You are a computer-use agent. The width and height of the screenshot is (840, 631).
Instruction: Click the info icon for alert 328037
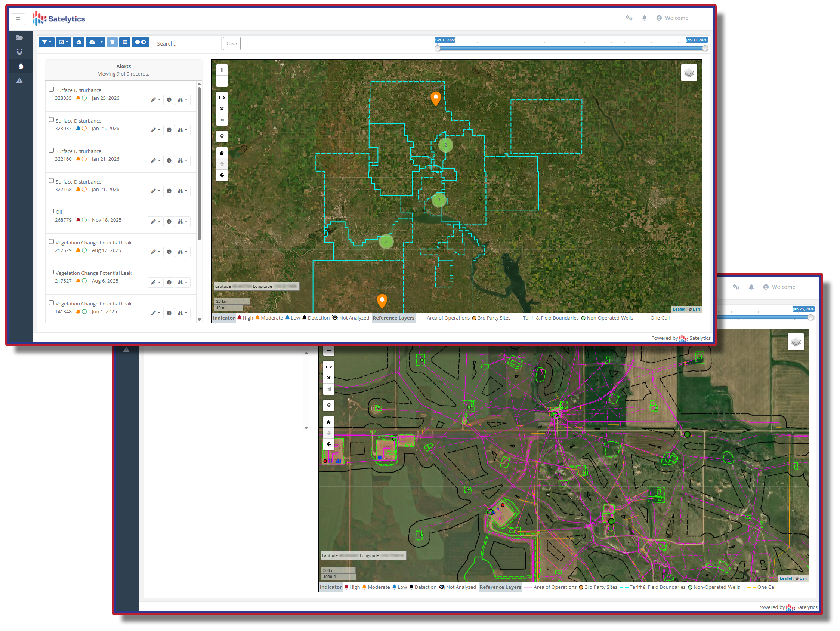pos(169,130)
